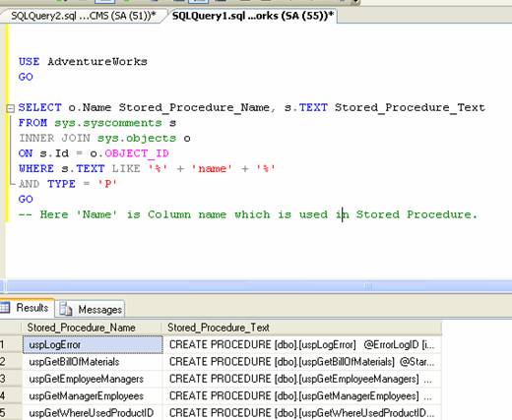Select the uspGetEmployeeManagers name cell
This screenshot has width=512, height=420.
pyautogui.click(x=93, y=379)
